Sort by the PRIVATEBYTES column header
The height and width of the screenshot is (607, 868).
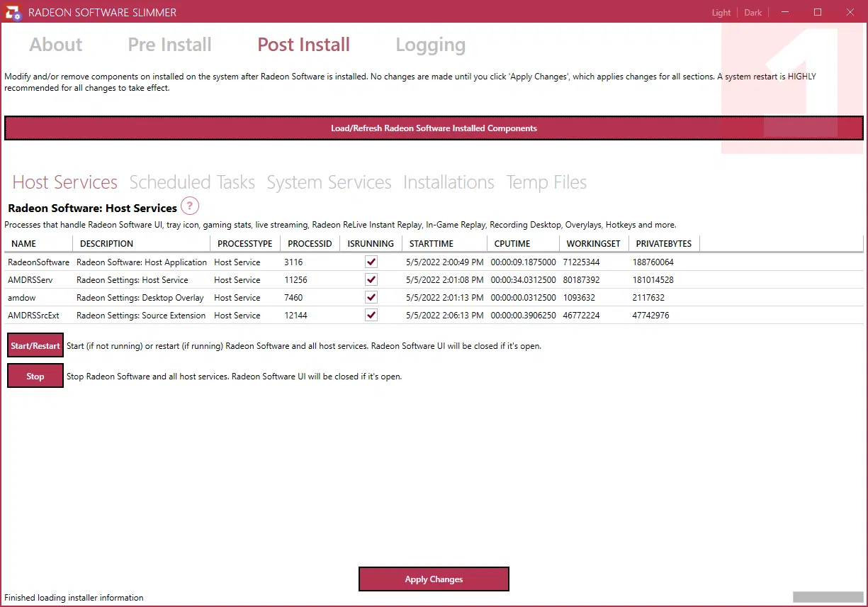click(664, 243)
